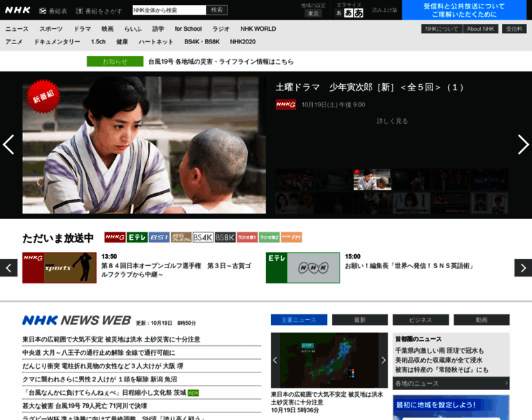Click 詳しく見る for the drama
532x420 pixels.
[392, 121]
